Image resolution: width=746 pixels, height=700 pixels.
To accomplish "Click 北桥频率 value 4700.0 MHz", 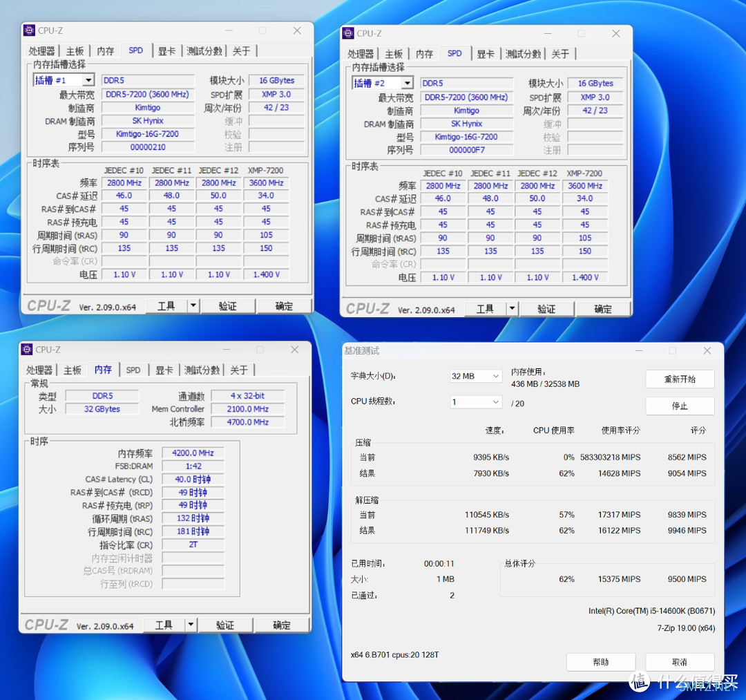I will (247, 422).
